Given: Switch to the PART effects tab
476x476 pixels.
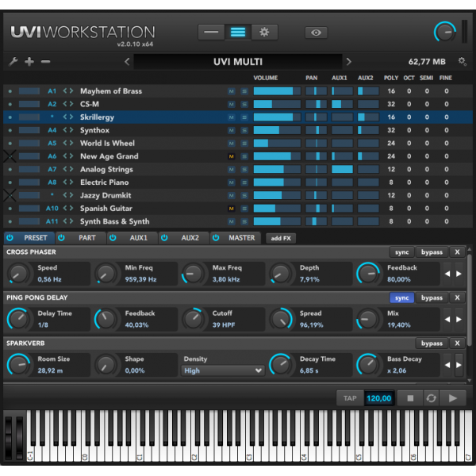Looking at the screenshot, I should [81, 238].
